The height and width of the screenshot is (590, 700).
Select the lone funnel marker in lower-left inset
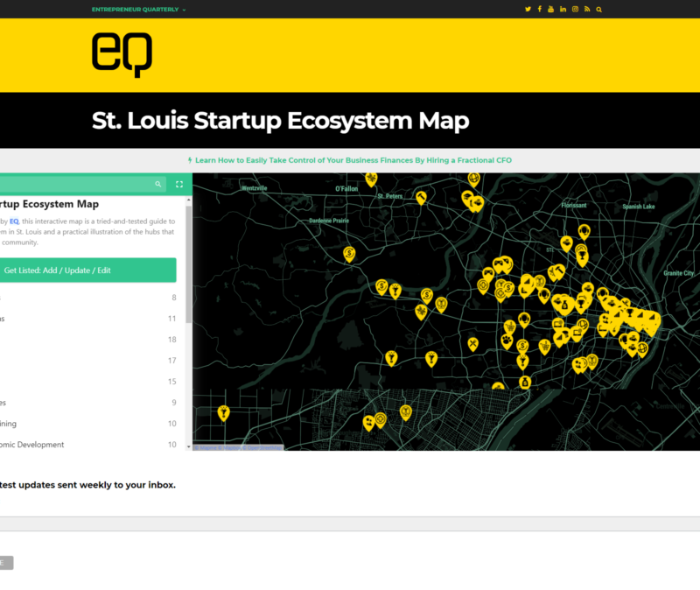click(224, 413)
